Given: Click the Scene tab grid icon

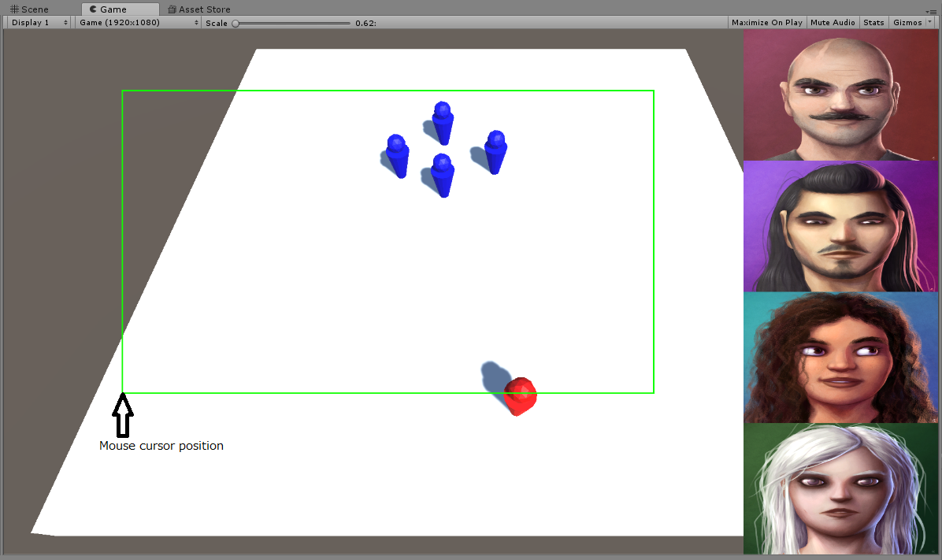Looking at the screenshot, I should pyautogui.click(x=13, y=9).
